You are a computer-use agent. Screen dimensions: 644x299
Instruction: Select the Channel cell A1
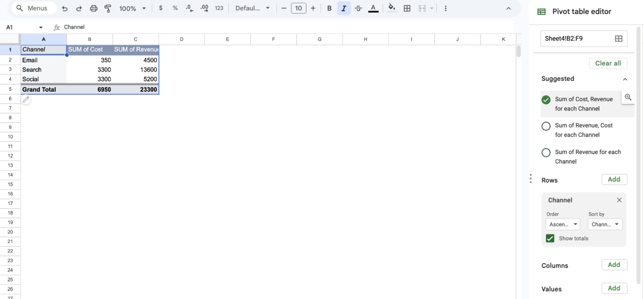click(x=43, y=50)
